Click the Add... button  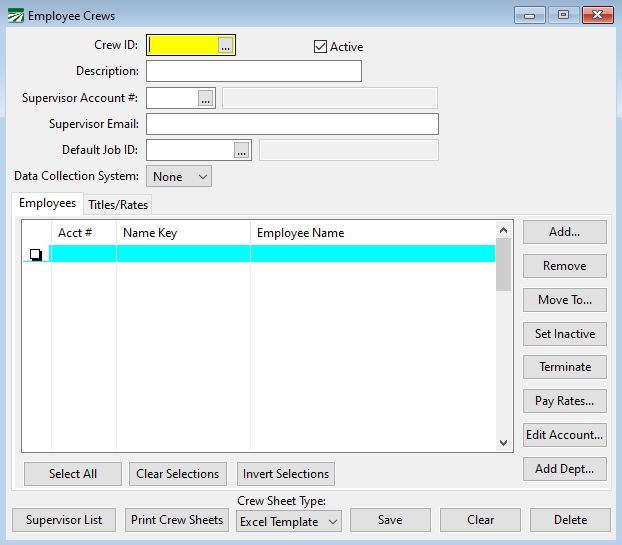(x=564, y=232)
